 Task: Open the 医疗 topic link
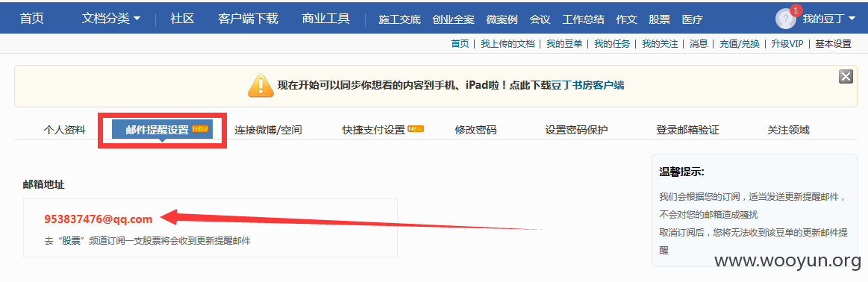click(x=693, y=19)
